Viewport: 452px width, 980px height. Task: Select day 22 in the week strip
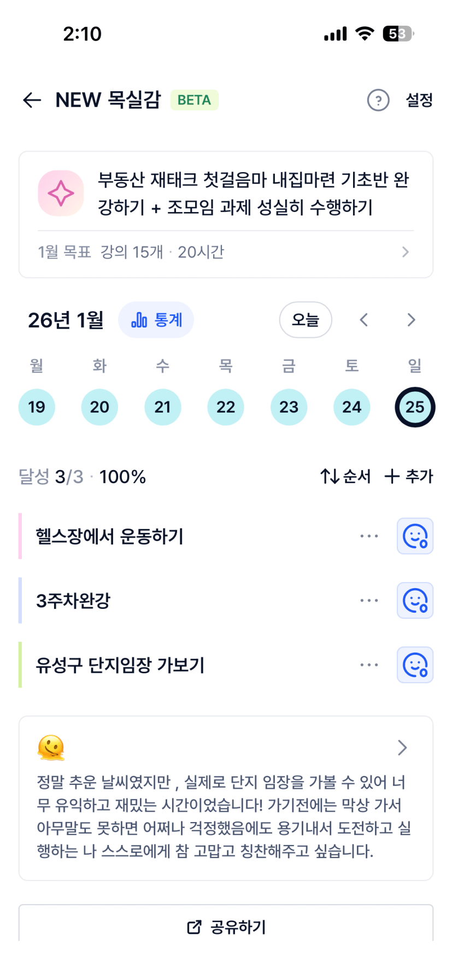click(x=226, y=407)
